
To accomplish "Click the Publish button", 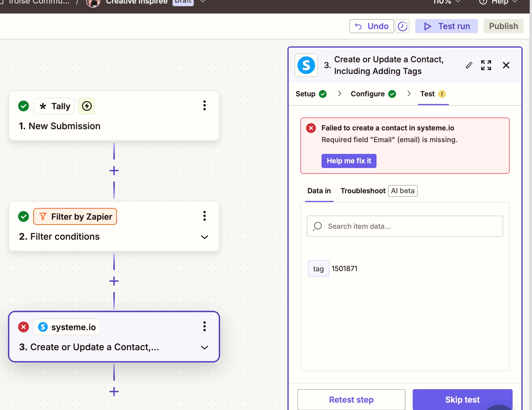I will click(x=503, y=26).
